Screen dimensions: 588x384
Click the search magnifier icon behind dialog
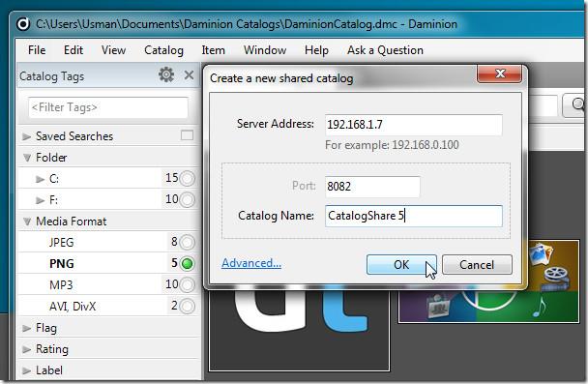[578, 105]
